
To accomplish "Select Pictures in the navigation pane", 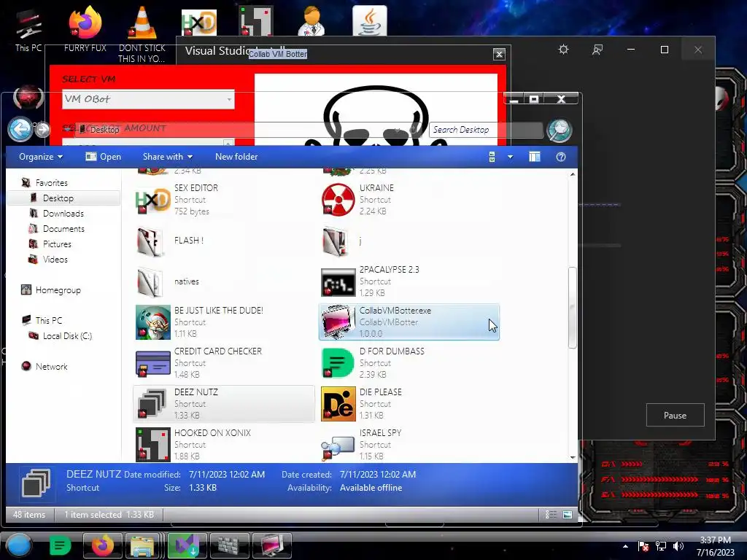I will (57, 244).
